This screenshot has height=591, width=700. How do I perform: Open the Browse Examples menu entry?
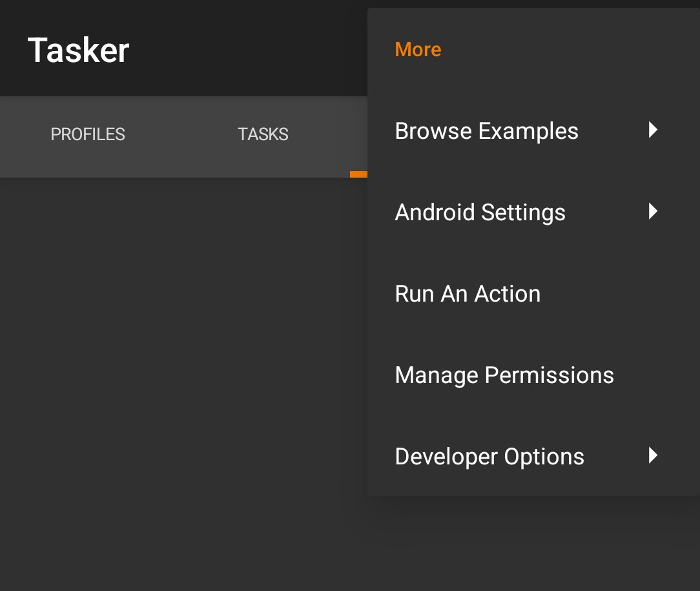pyautogui.click(x=533, y=130)
